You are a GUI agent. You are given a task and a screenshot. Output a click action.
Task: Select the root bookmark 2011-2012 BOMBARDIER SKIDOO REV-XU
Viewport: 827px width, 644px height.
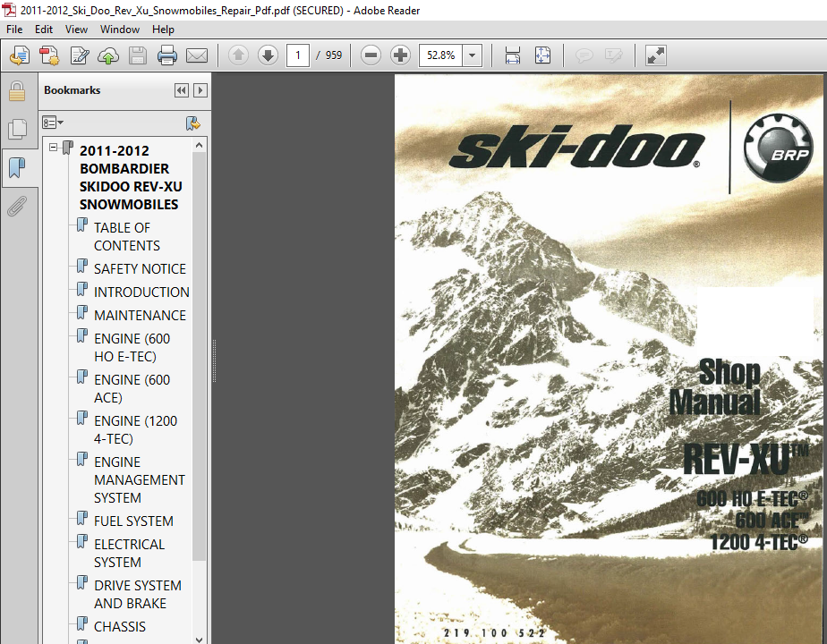click(x=131, y=178)
